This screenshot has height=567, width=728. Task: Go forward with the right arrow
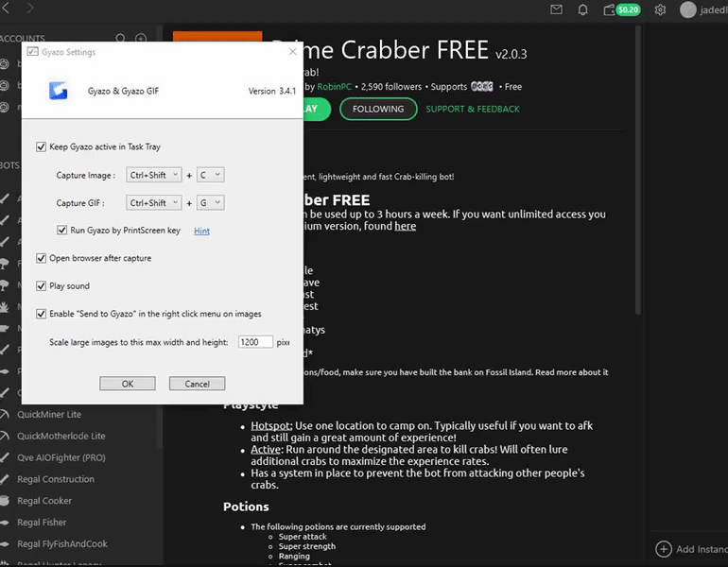click(x=29, y=7)
